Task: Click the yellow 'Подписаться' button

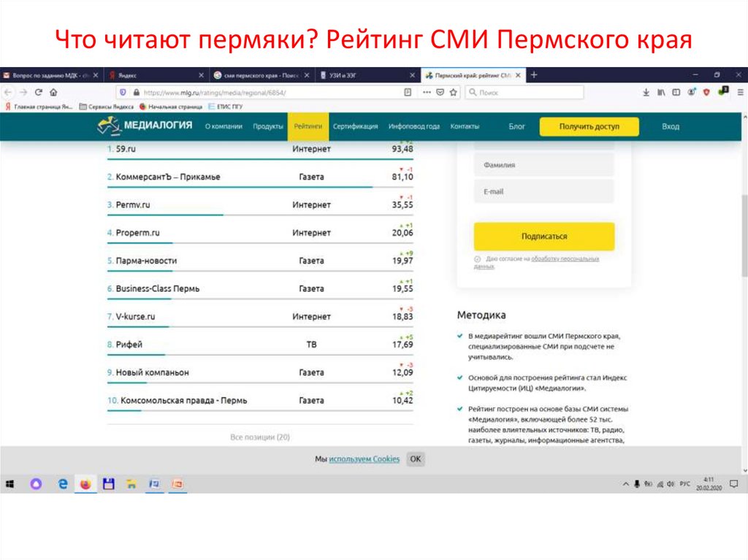Action: coord(543,236)
